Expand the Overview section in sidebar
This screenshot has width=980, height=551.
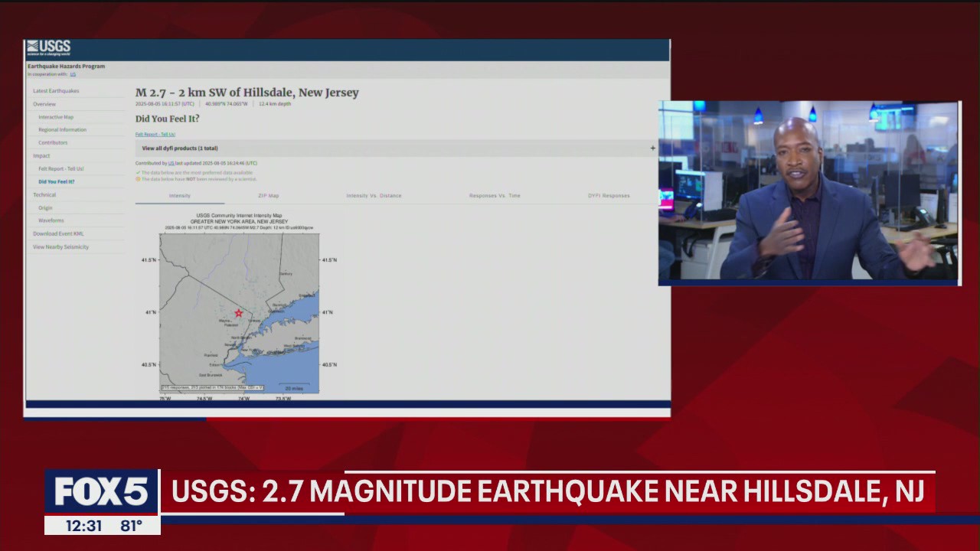click(44, 103)
